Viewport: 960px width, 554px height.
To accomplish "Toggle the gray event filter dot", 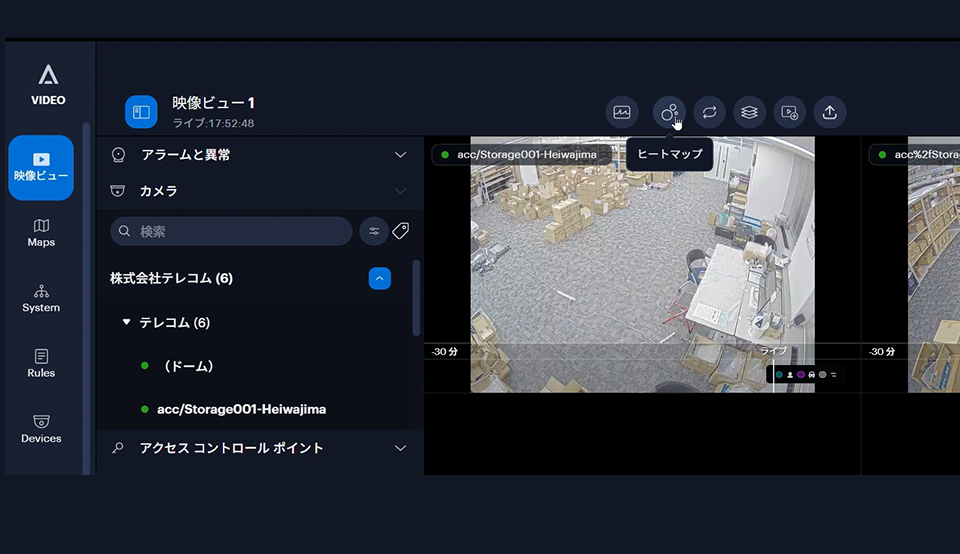I will tap(822, 375).
